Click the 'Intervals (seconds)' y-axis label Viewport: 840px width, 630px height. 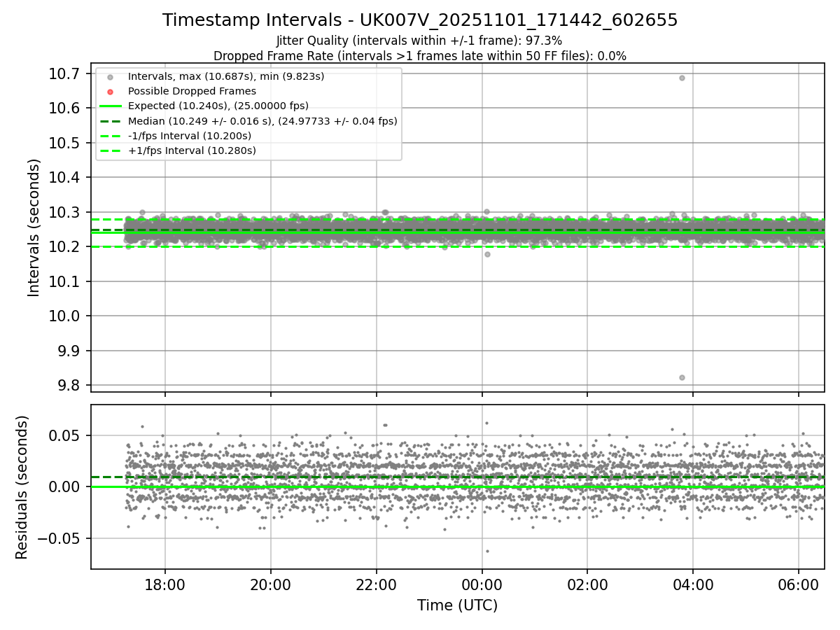tap(34, 227)
